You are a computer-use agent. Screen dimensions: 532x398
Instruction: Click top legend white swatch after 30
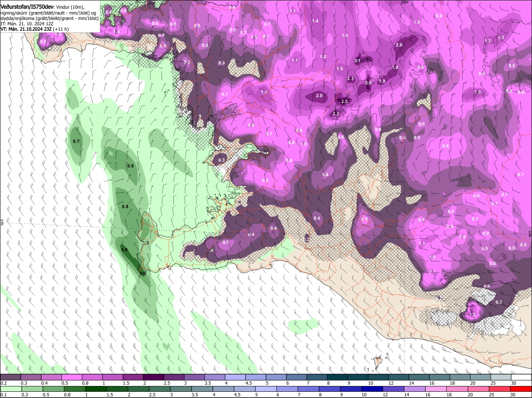(x=521, y=377)
